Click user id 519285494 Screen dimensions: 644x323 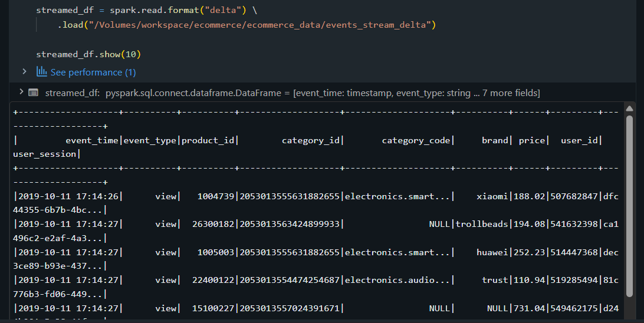tap(574, 280)
